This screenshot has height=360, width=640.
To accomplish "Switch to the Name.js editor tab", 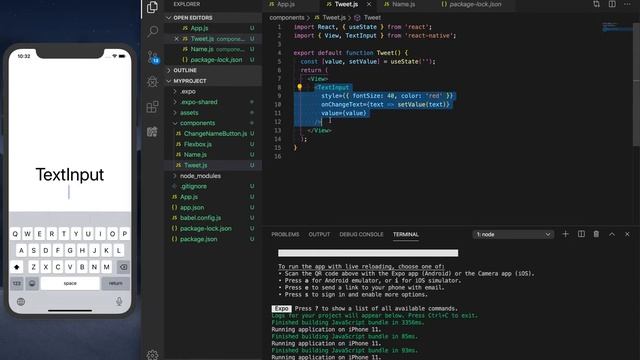I will pos(403,4).
